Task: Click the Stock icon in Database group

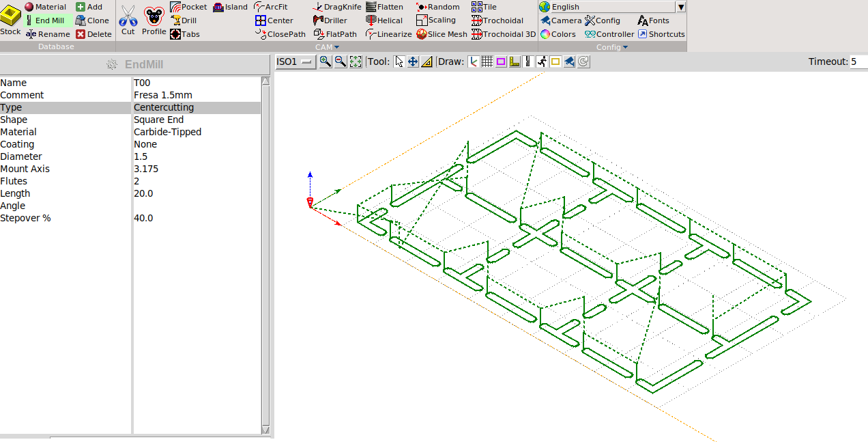Action: (x=10, y=20)
